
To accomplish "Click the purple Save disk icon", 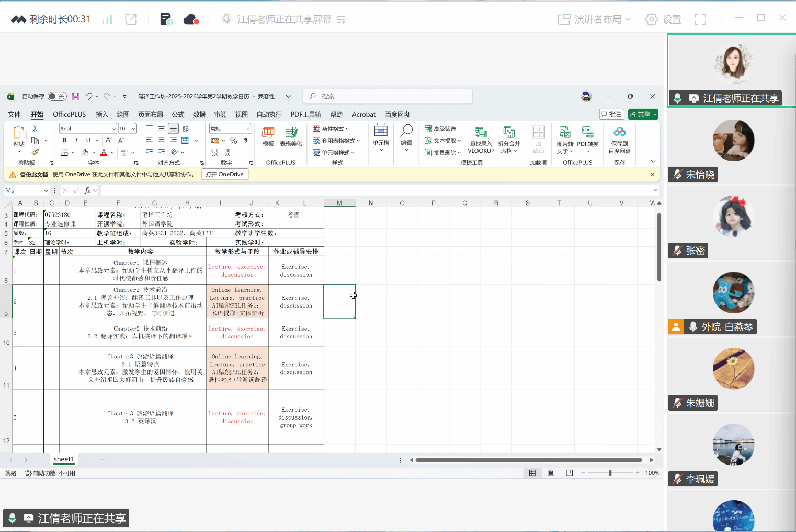I will [x=75, y=96].
